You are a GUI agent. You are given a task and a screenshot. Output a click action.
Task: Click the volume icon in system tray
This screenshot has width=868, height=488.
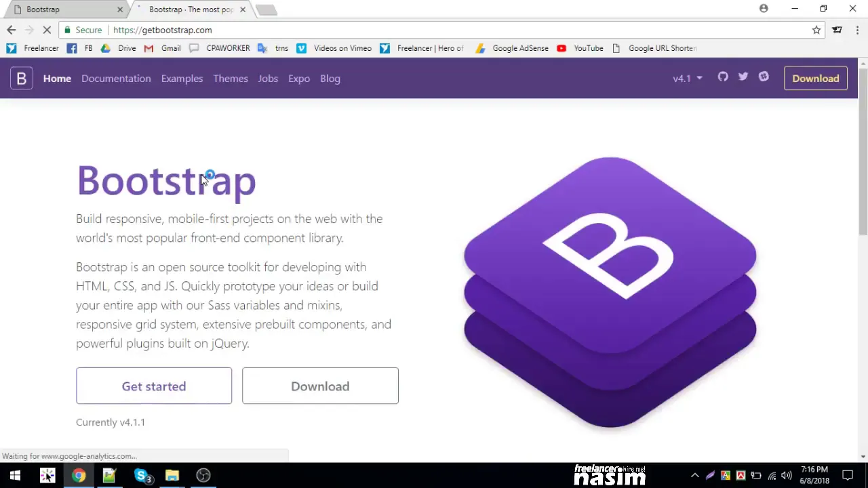(x=787, y=476)
